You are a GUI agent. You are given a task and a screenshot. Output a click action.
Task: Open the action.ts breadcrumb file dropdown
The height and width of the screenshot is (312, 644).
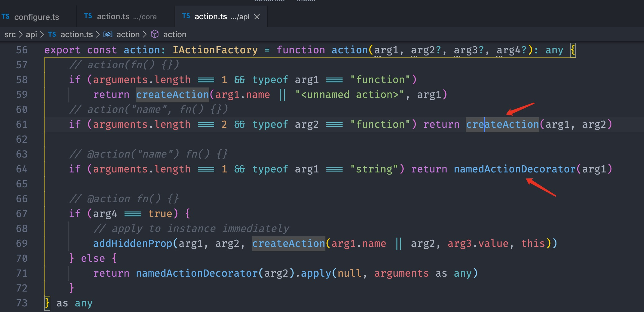(76, 34)
